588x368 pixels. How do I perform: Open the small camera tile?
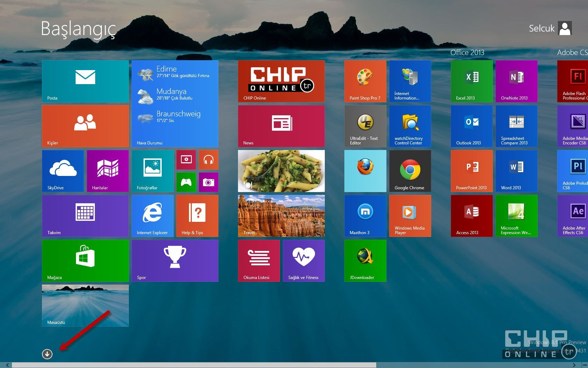coord(209,182)
